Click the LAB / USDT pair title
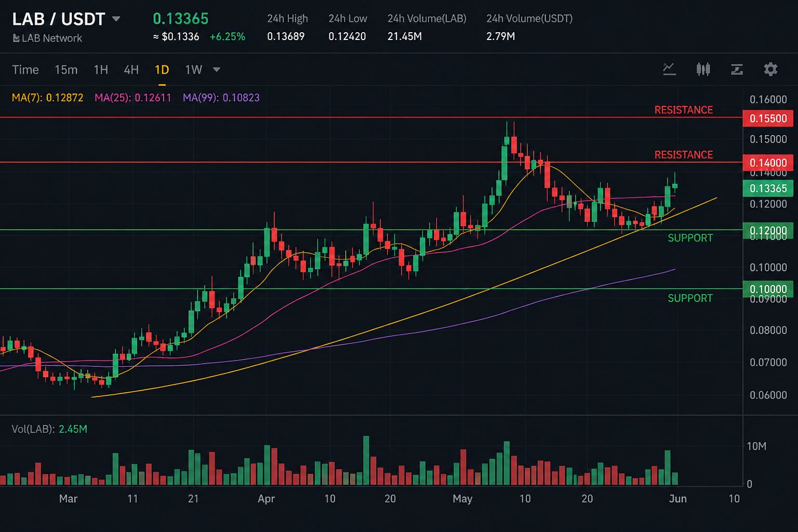Viewport: 798px width, 532px height. (59, 19)
